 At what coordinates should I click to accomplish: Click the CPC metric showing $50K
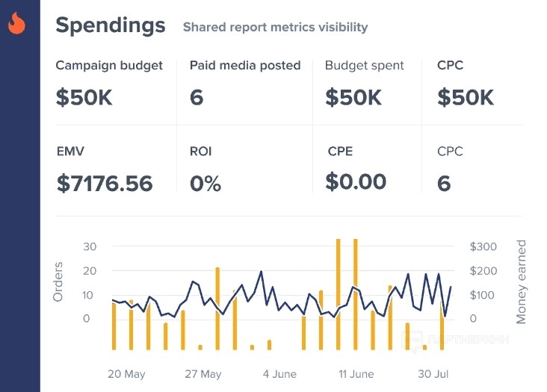click(x=466, y=82)
